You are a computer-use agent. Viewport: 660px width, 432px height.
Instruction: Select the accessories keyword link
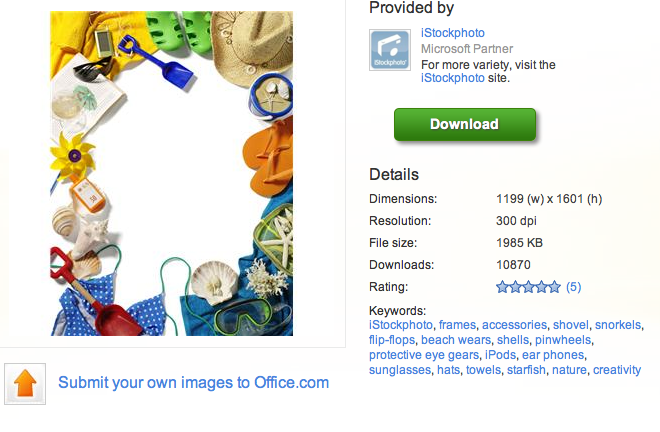[x=514, y=325]
